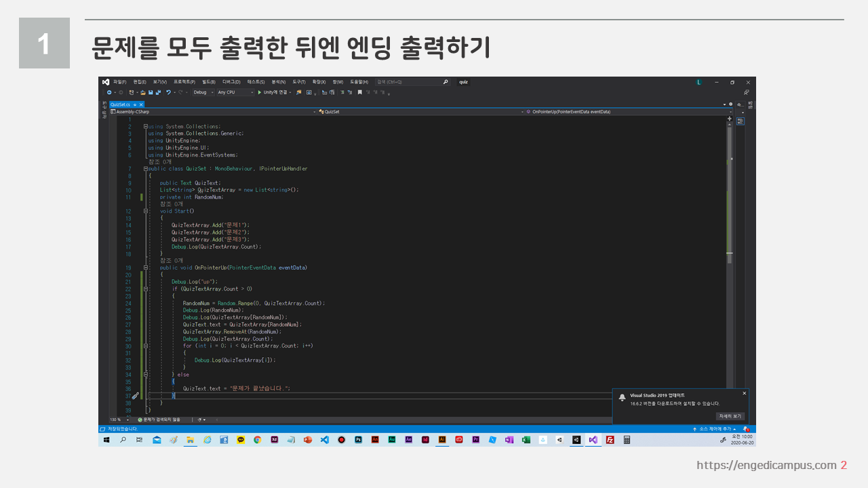Open the Assembly-CSharp project dropdown
The height and width of the screenshot is (488, 868).
pos(213,111)
